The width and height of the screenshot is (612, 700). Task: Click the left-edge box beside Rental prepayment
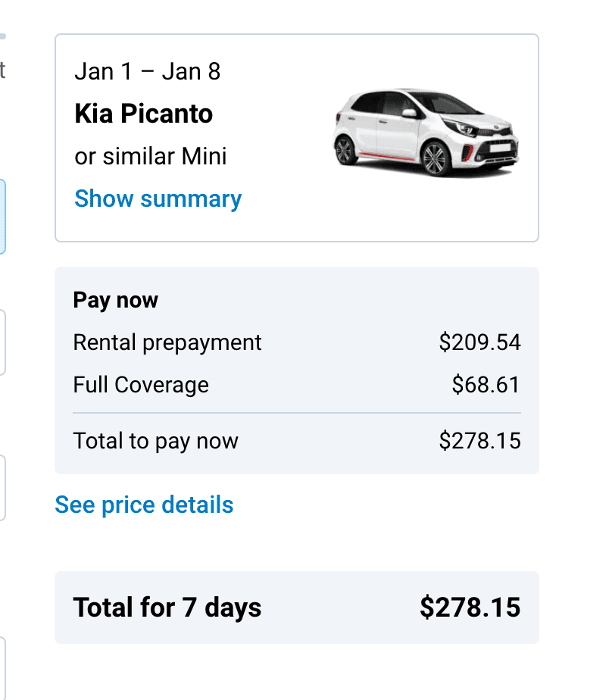click(2, 342)
